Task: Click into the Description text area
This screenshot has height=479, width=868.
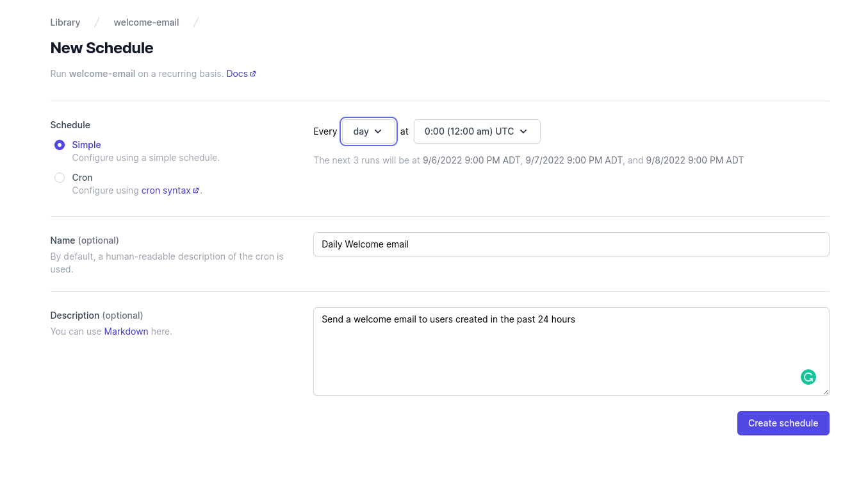Action: (x=571, y=351)
